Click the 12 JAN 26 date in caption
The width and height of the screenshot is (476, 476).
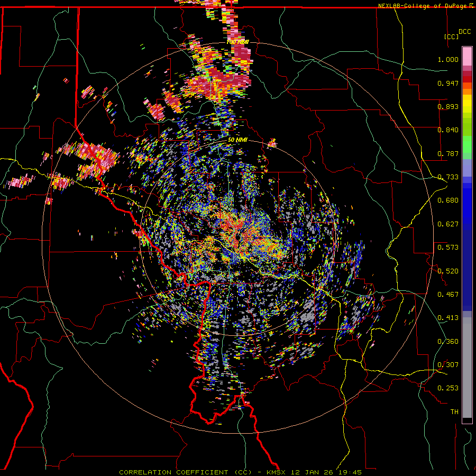(312, 472)
